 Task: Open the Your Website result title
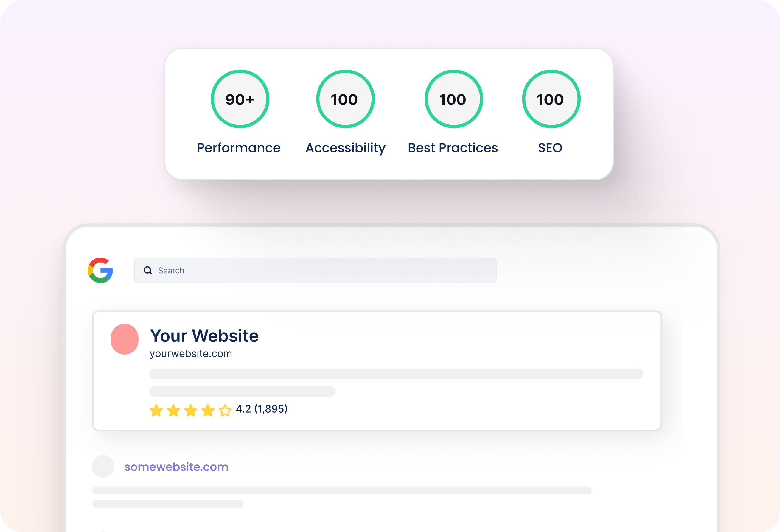pyautogui.click(x=204, y=336)
